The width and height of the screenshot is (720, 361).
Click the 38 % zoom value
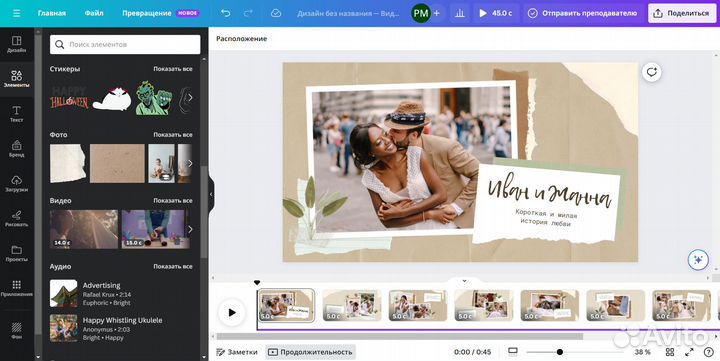tap(642, 352)
